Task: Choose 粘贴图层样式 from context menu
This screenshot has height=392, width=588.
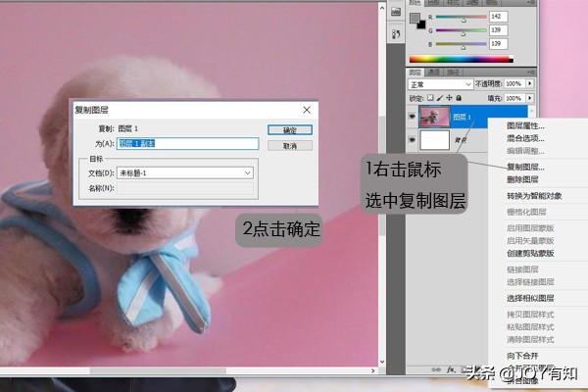Action: coord(530,327)
